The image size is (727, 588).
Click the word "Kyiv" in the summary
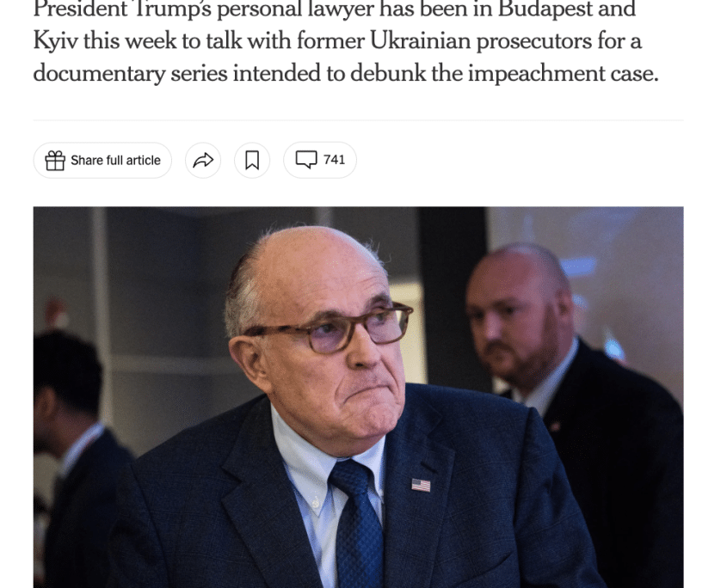(x=56, y=42)
